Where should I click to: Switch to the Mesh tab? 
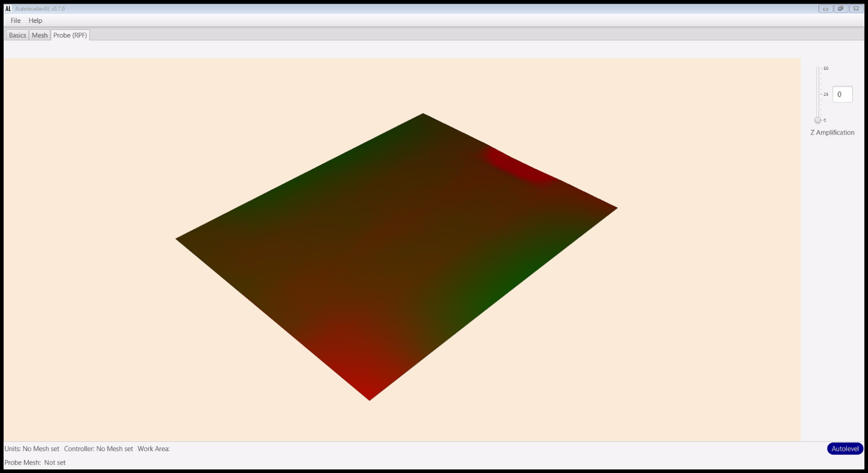[40, 36]
